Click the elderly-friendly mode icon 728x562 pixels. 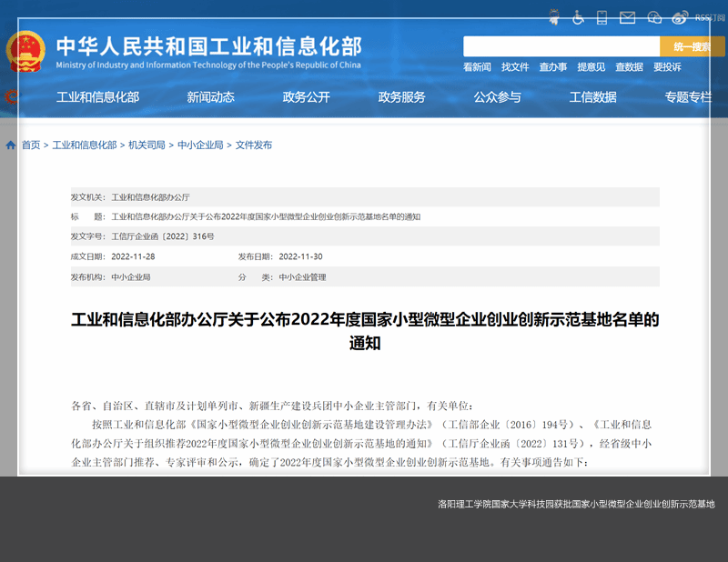pyautogui.click(x=554, y=16)
